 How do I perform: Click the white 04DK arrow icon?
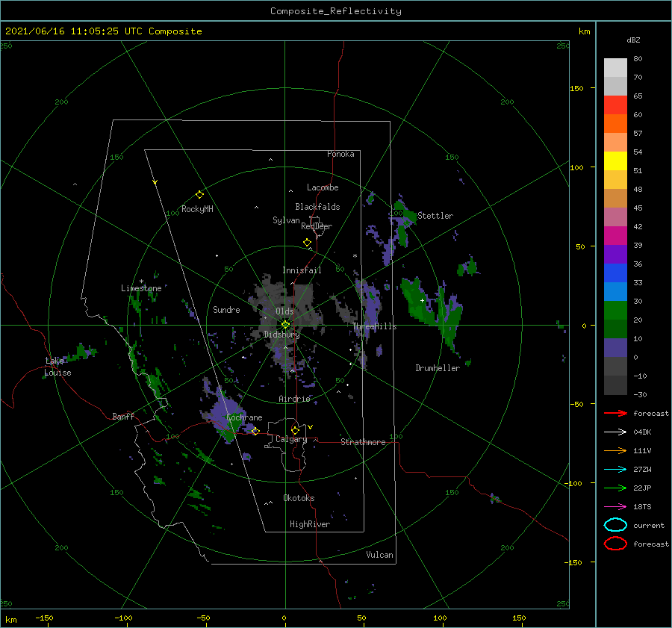[615, 432]
